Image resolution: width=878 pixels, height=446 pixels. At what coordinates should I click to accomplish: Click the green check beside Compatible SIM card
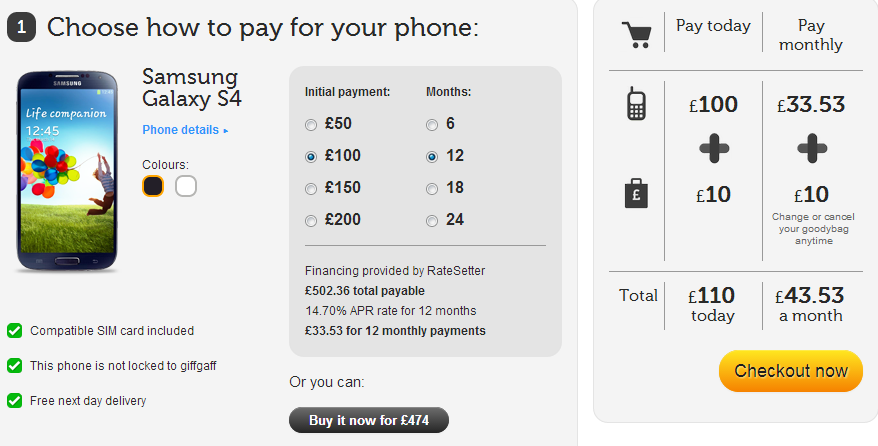15,331
